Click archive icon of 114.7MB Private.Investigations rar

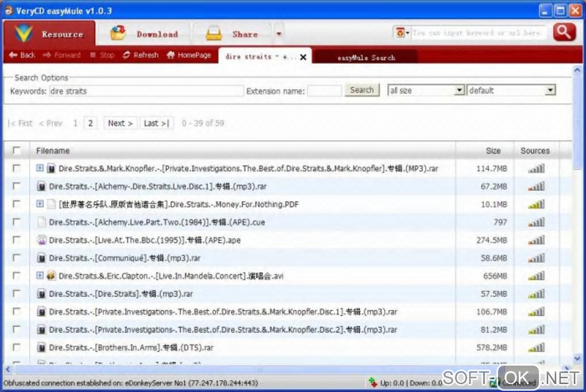[51, 168]
